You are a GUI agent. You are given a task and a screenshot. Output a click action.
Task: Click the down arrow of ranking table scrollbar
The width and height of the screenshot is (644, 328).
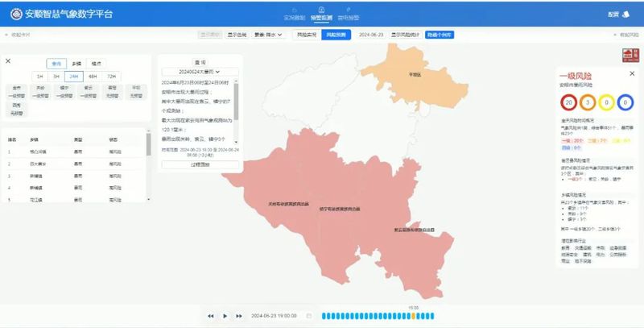click(x=148, y=199)
